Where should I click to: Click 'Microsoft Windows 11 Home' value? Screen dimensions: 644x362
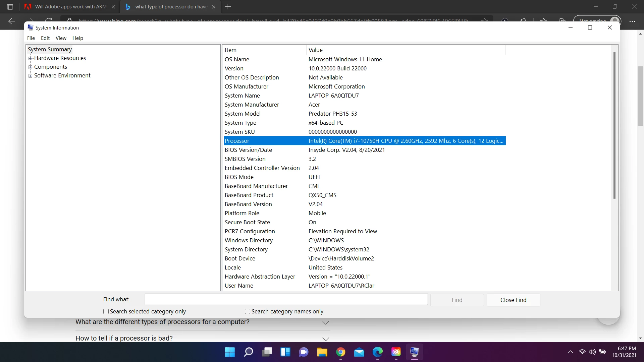click(345, 59)
